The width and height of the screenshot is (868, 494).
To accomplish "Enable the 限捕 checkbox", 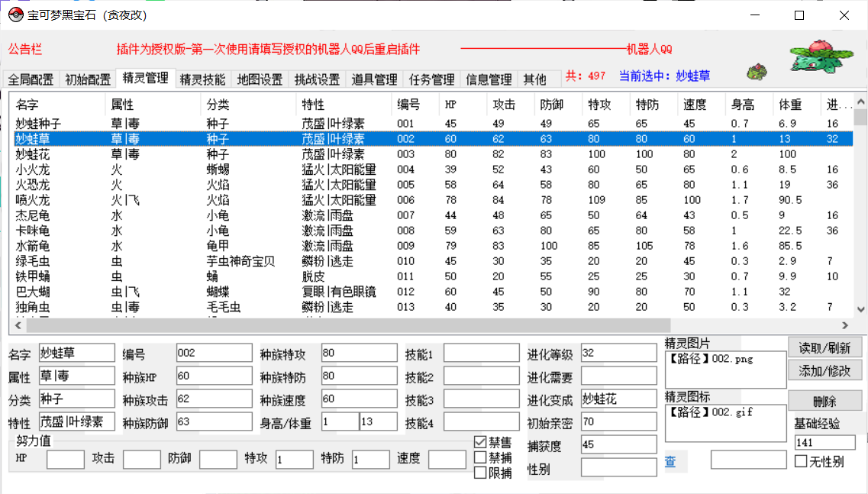I will pos(480,473).
